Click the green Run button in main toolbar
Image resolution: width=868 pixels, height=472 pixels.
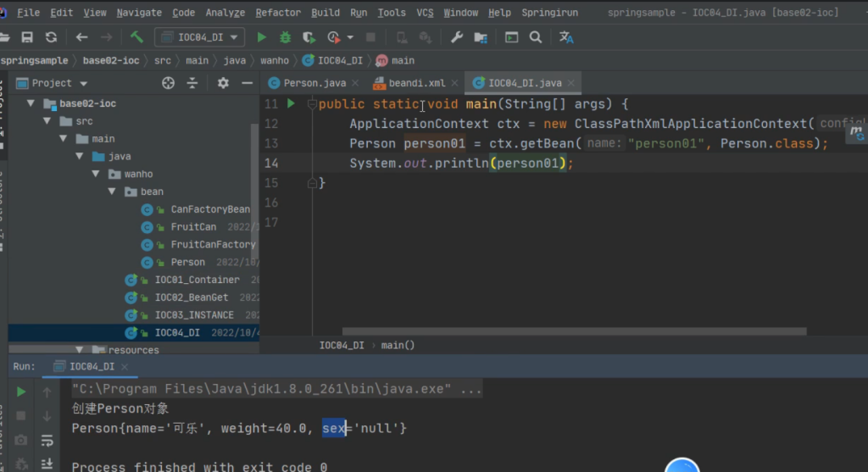(x=262, y=37)
